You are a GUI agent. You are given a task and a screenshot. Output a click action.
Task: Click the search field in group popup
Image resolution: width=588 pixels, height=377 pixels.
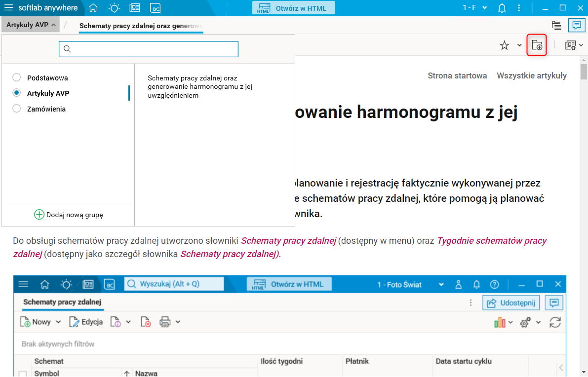(x=149, y=49)
